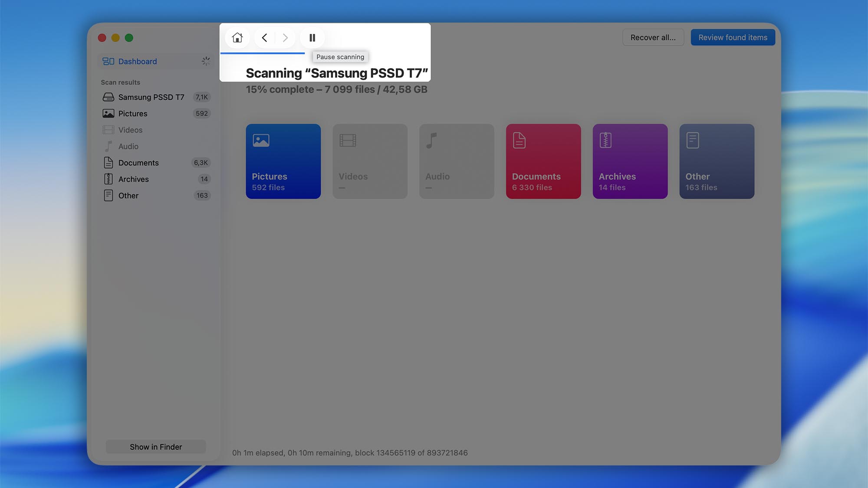Open the Pictures category tile

point(283,161)
